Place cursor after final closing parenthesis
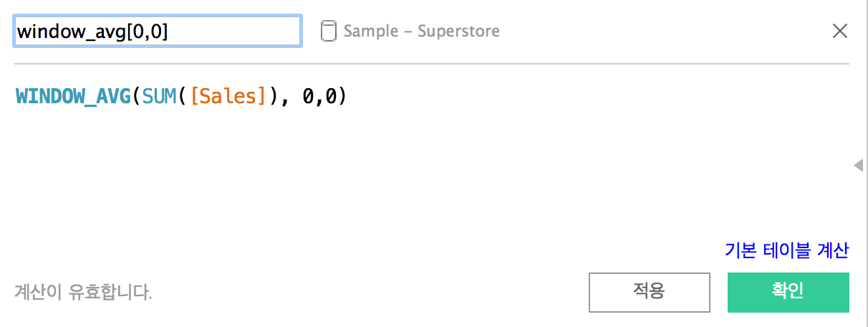The height and width of the screenshot is (327, 868). point(349,97)
